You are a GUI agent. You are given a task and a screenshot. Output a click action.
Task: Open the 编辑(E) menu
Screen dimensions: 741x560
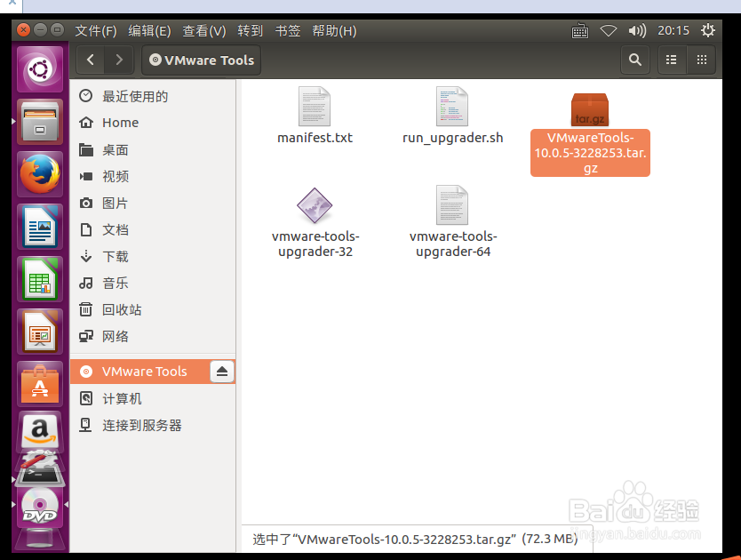coord(149,31)
